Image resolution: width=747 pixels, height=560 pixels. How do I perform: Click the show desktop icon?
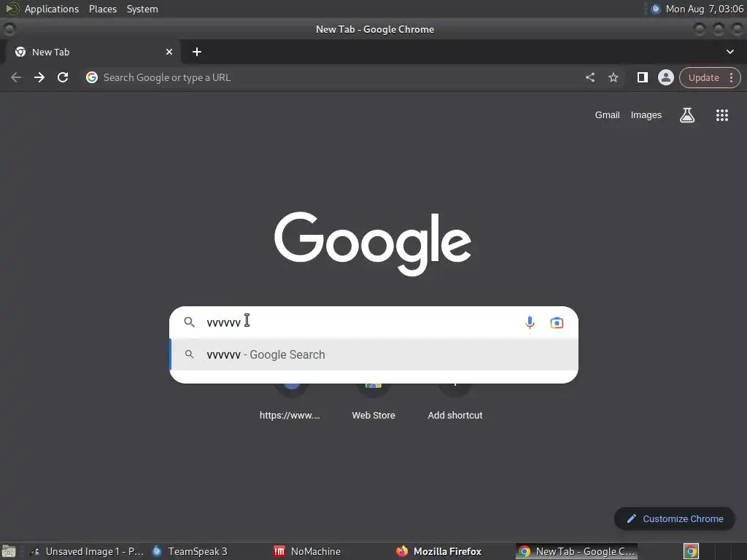pos(9,551)
